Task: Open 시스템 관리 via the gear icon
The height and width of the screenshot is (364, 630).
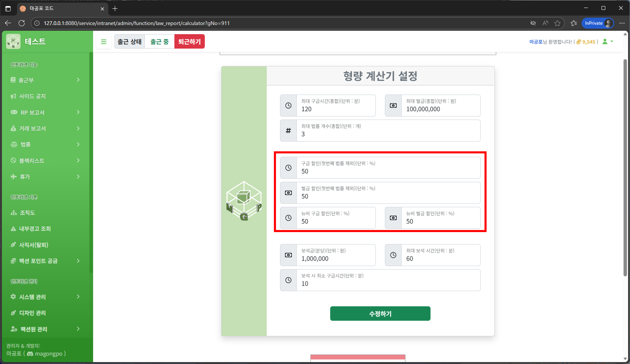Action: coord(13,297)
